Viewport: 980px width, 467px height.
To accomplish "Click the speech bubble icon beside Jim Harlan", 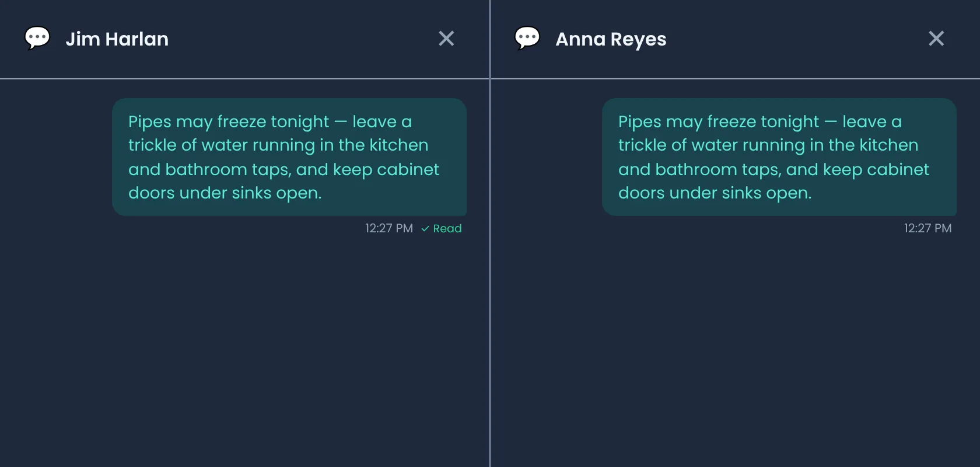I will click(37, 39).
